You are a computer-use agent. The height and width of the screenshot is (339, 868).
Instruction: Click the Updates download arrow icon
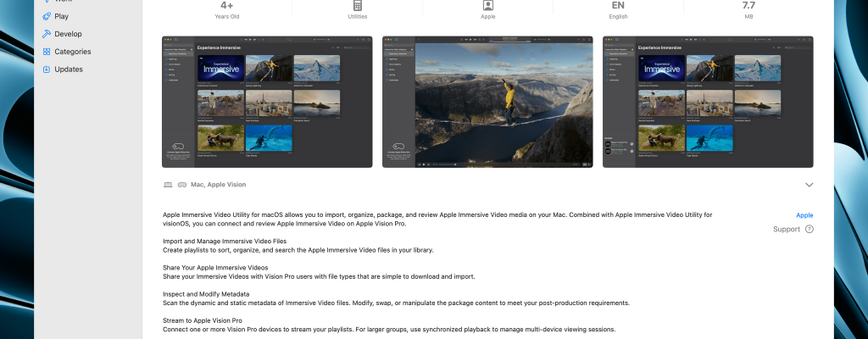coord(47,69)
